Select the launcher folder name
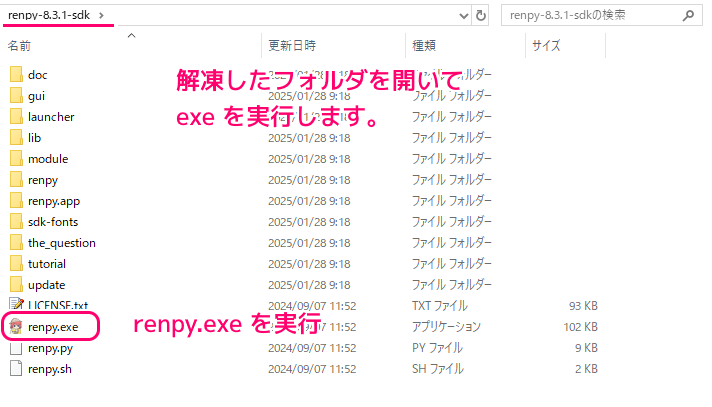 [x=51, y=117]
